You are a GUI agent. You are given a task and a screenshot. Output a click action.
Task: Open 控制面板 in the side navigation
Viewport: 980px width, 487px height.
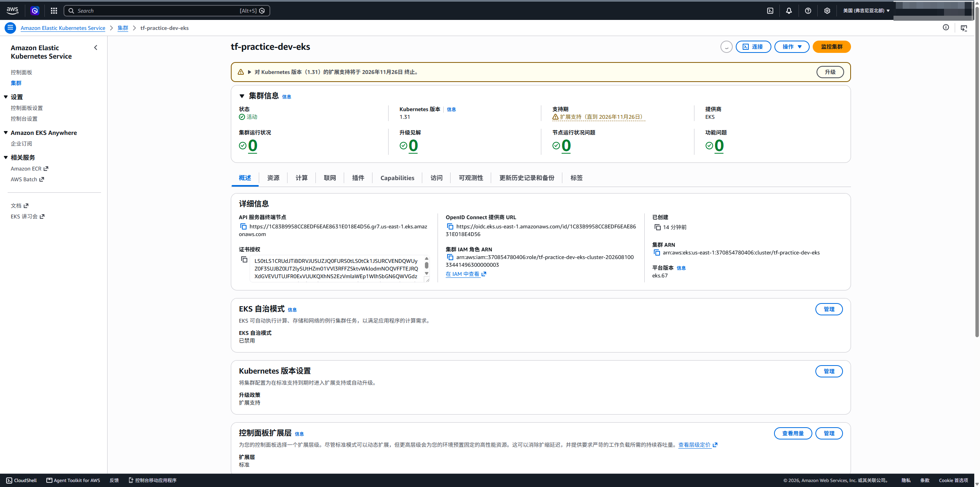click(x=21, y=72)
